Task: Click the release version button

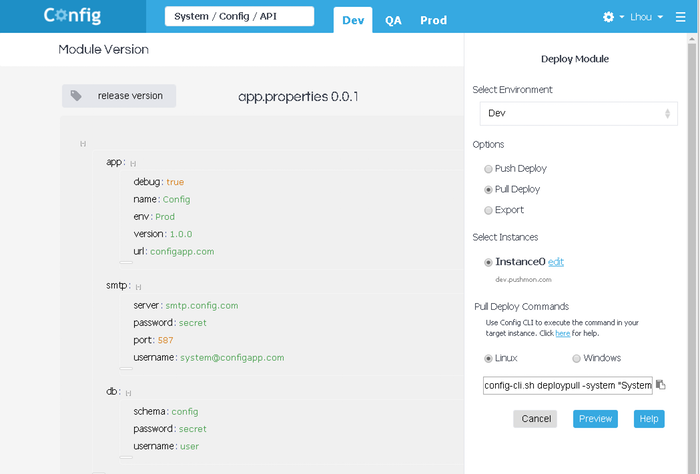Action: [119, 96]
